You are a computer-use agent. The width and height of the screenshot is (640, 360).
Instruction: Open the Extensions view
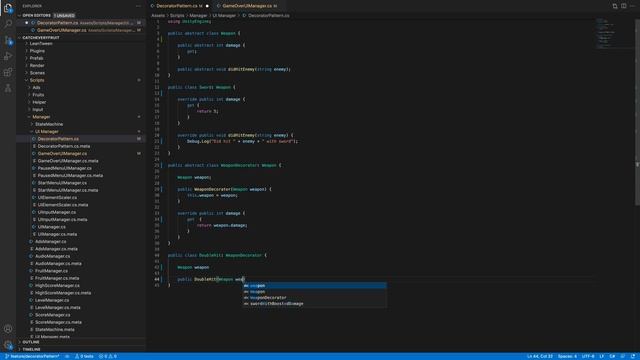click(x=8, y=72)
